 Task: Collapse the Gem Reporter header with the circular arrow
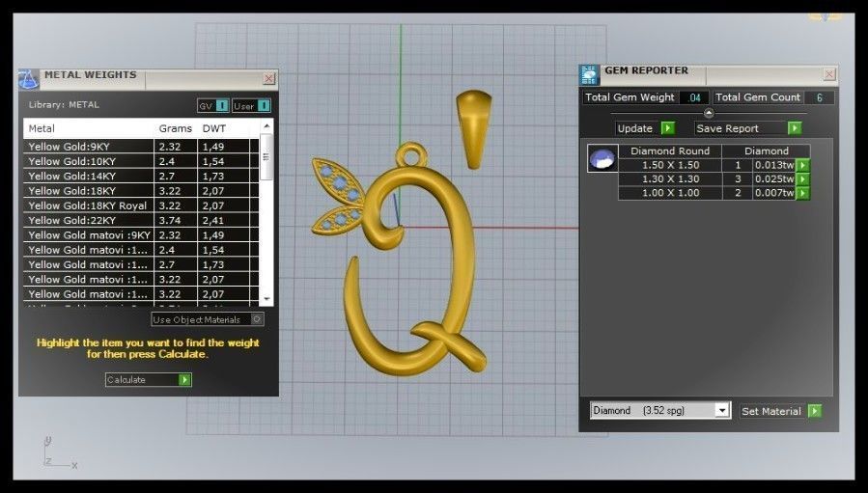click(708, 113)
